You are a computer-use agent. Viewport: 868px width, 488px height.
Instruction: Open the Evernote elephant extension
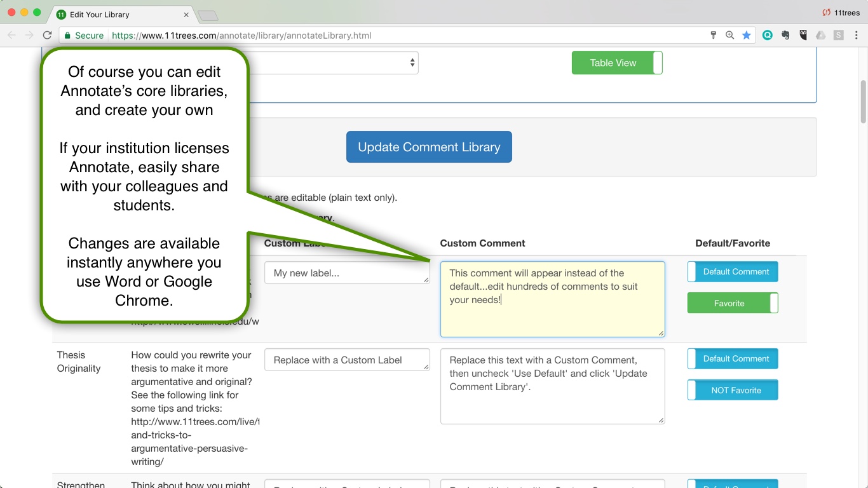[x=785, y=36]
